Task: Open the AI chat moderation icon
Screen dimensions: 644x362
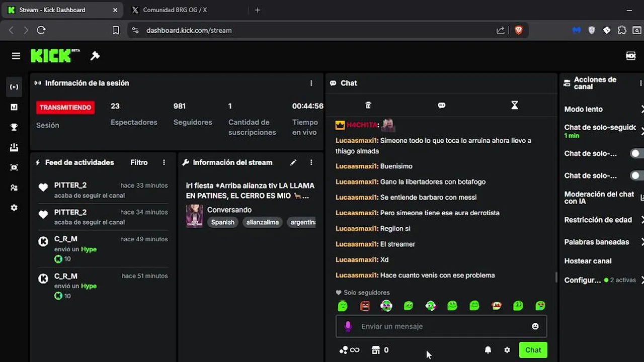Action: click(641, 198)
